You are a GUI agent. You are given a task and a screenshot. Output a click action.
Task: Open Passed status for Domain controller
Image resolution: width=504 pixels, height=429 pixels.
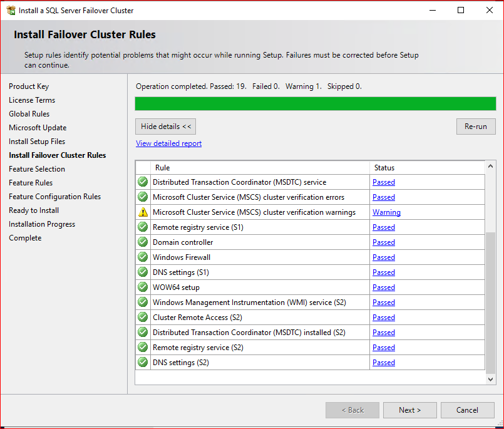(383, 242)
